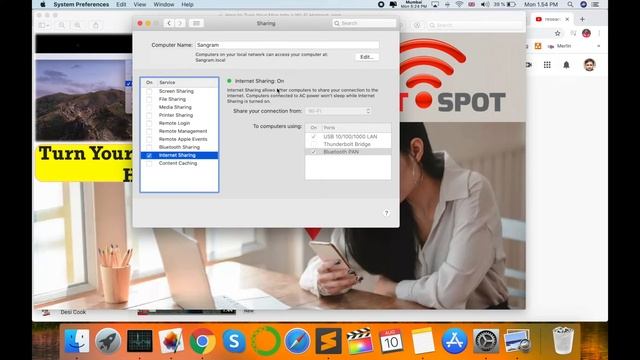Open Notes from the Dock
The image size is (640, 360).
point(423,341)
